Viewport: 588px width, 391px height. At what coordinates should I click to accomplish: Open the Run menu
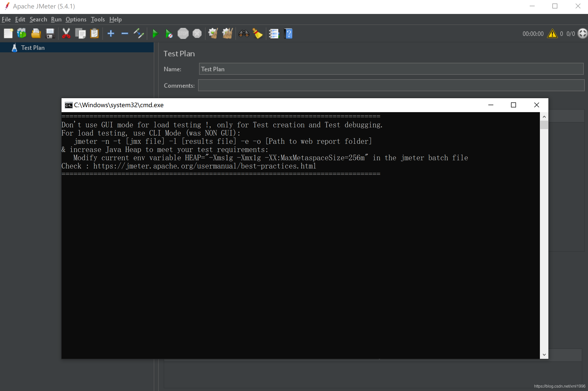point(56,19)
